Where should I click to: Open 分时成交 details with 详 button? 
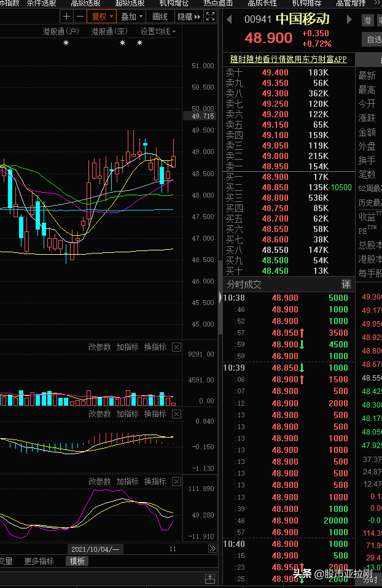coord(346,284)
